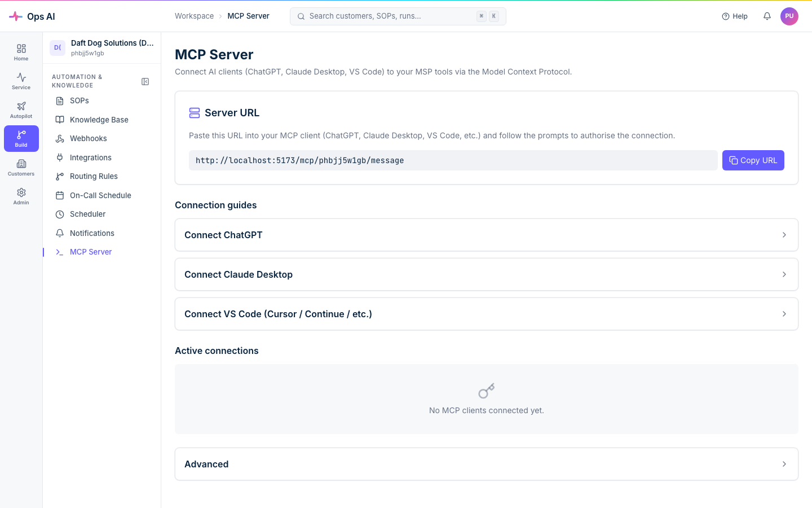
Task: Open notifications bell in top bar
Action: [x=767, y=16]
